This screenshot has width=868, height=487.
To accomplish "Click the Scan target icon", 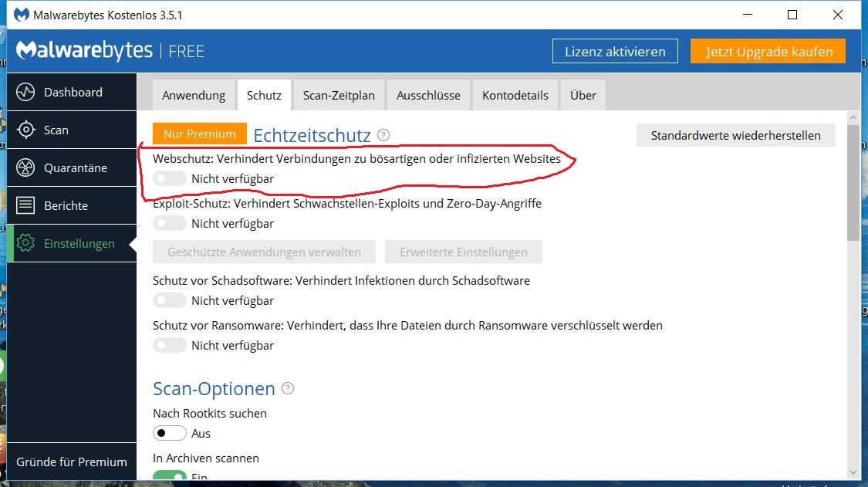I will (x=25, y=130).
